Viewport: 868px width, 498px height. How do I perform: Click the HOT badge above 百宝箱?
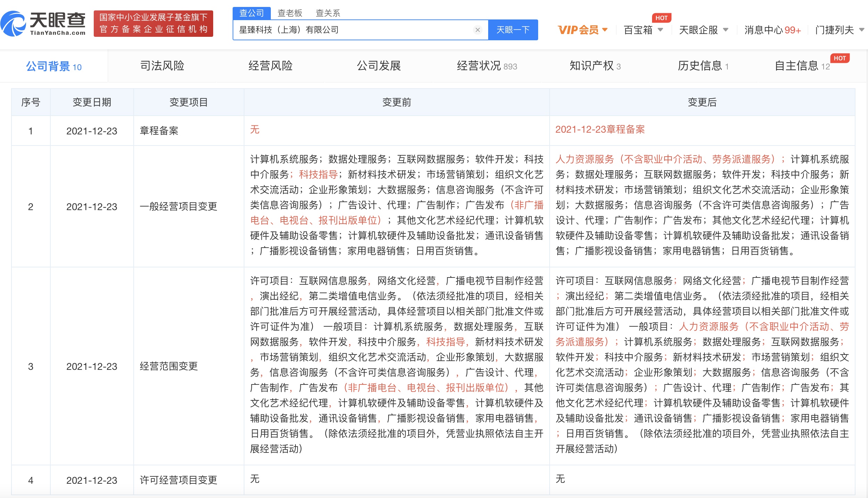pos(661,18)
